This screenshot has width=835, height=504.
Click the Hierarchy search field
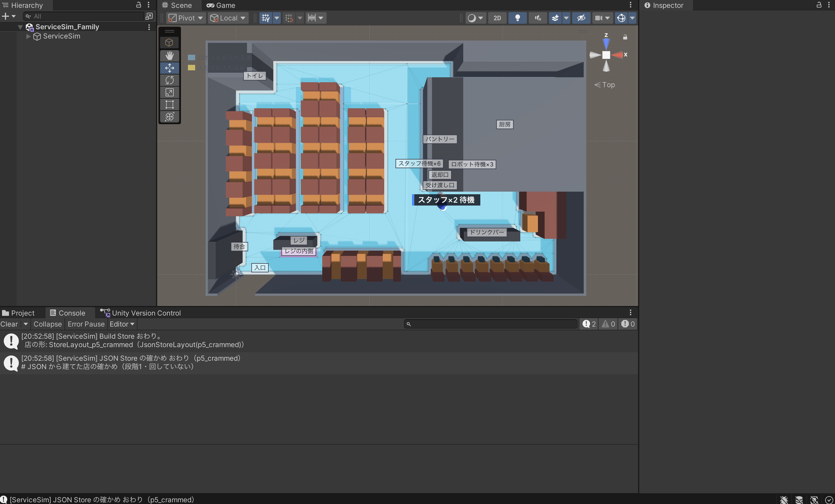[x=84, y=16]
